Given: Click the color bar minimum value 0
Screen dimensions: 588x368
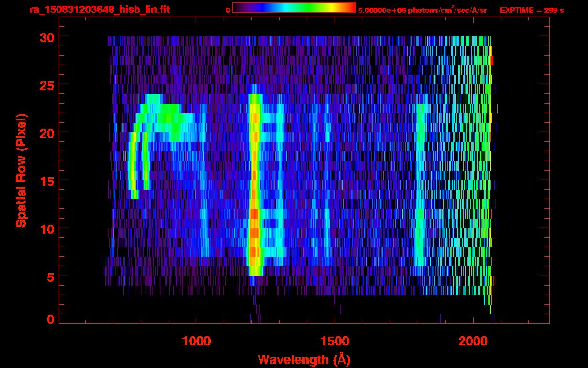Looking at the screenshot, I should 228,10.
